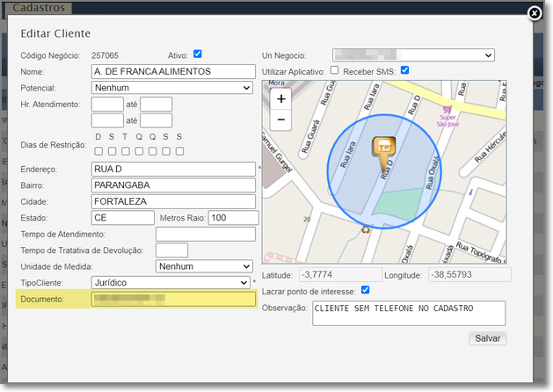Open the Un Negocio dropdown
The width and height of the screenshot is (553, 392).
pos(413,55)
